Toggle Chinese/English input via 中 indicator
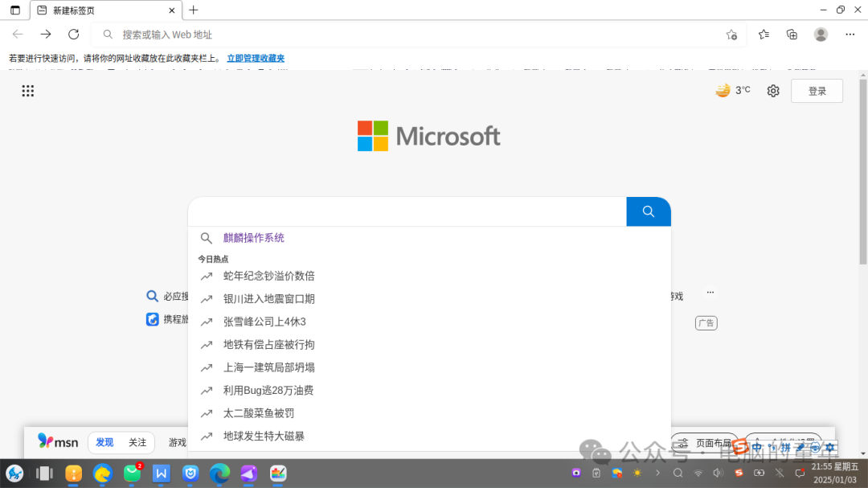Image resolution: width=868 pixels, height=488 pixels. (x=756, y=446)
